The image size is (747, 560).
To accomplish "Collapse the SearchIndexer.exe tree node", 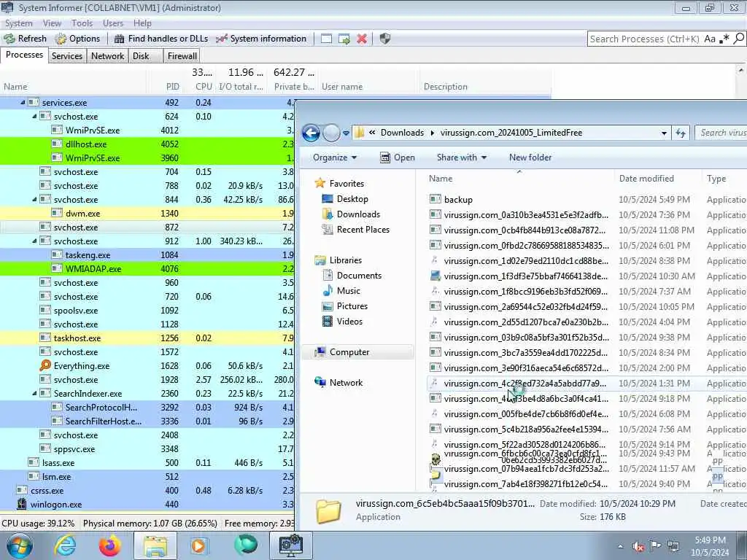I will (34, 393).
